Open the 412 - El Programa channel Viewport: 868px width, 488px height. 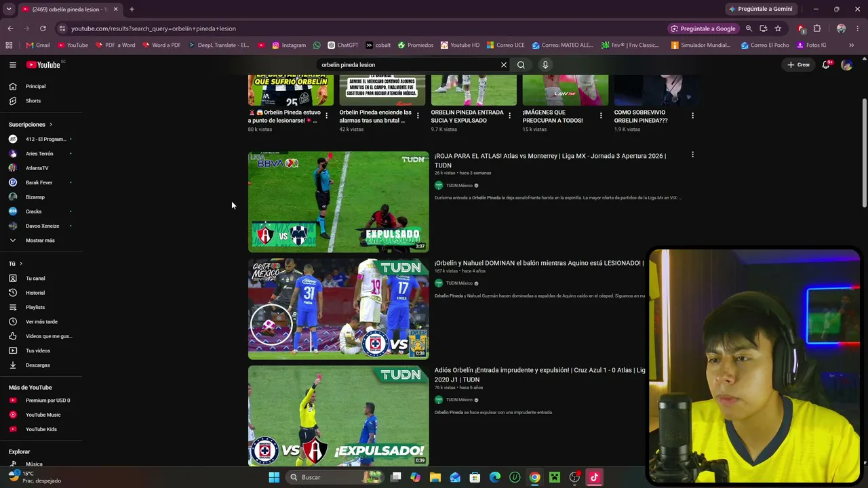click(x=41, y=139)
